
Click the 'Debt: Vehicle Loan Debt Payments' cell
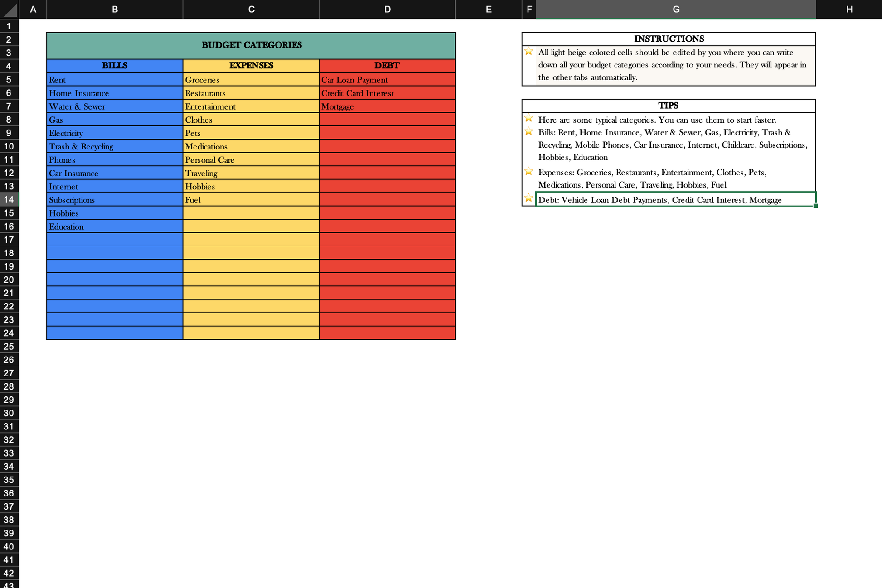pos(676,200)
